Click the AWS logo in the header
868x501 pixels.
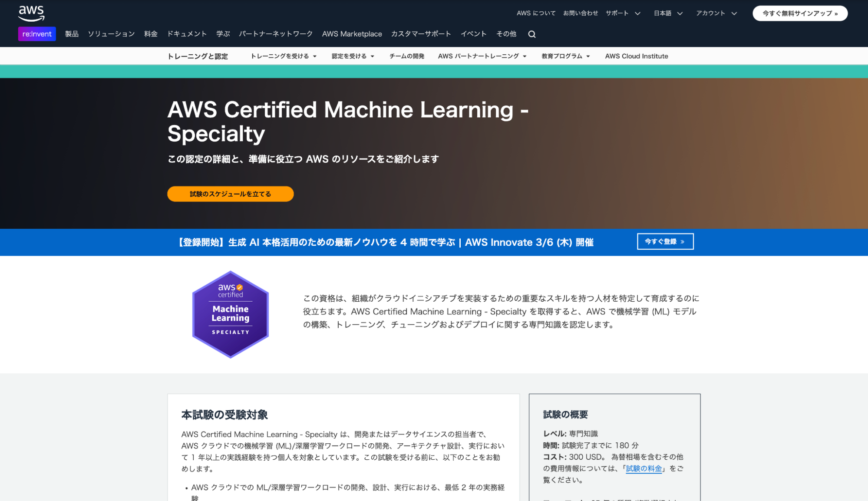pyautogui.click(x=31, y=13)
